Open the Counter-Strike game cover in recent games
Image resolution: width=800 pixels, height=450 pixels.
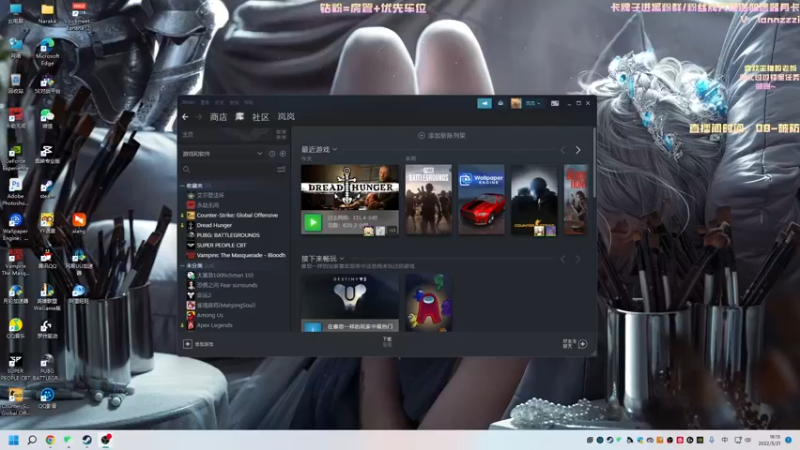coord(534,199)
